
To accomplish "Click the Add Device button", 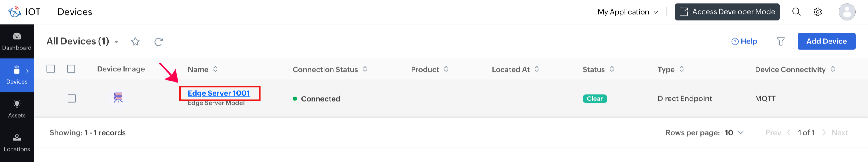I will [x=826, y=41].
